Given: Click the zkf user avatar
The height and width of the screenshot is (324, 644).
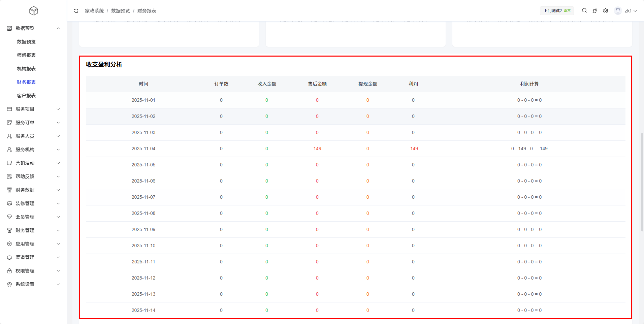Looking at the screenshot, I should (x=618, y=11).
